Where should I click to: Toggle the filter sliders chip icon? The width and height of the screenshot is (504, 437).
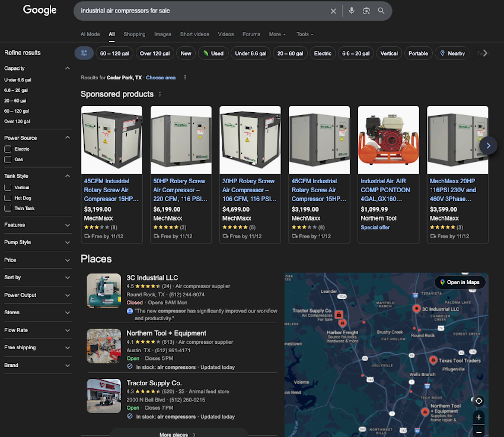[84, 53]
